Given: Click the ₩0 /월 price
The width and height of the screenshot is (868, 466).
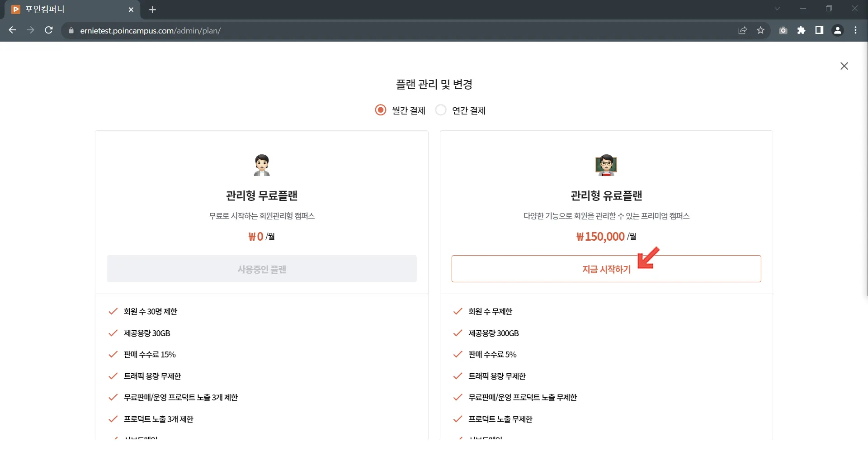Looking at the screenshot, I should click(262, 236).
